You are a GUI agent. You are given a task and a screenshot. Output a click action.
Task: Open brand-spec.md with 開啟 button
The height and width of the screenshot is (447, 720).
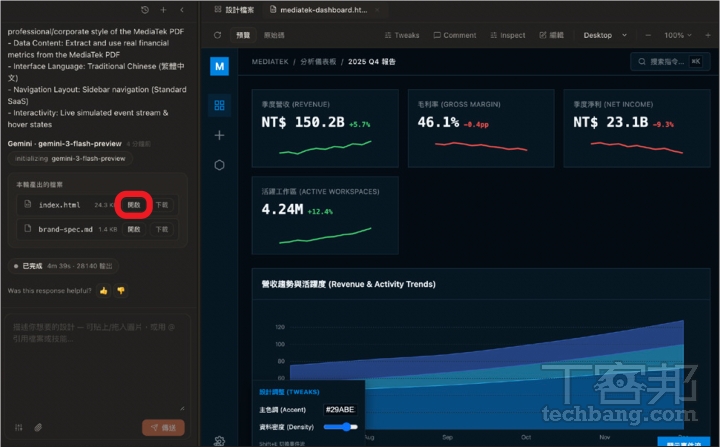pos(134,229)
